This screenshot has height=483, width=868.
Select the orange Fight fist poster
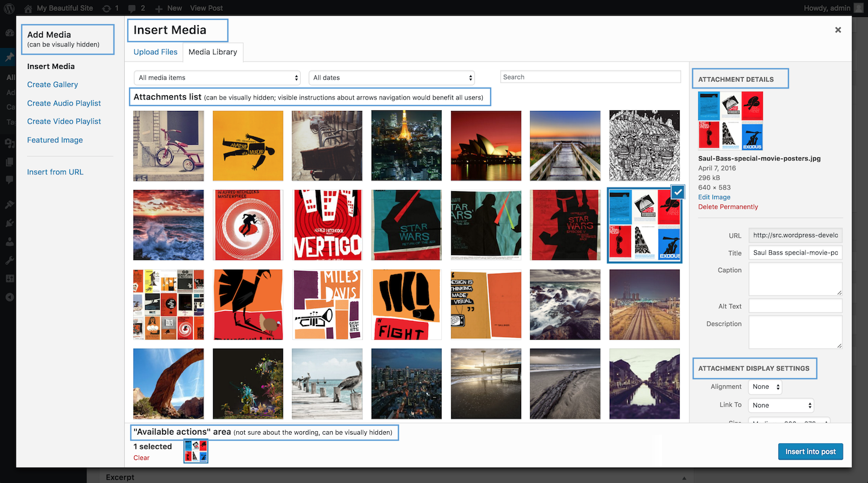coord(406,305)
